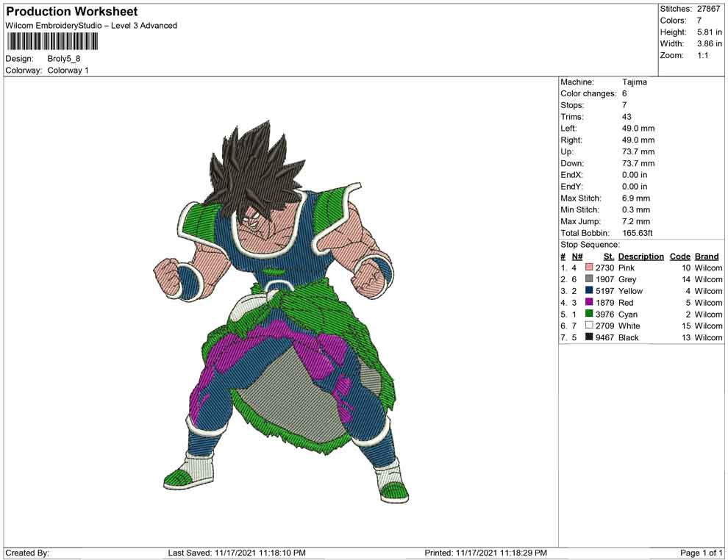The image size is (728, 560).
Task: Click the Total Bobbin value '165.63ft'
Action: 638,233
